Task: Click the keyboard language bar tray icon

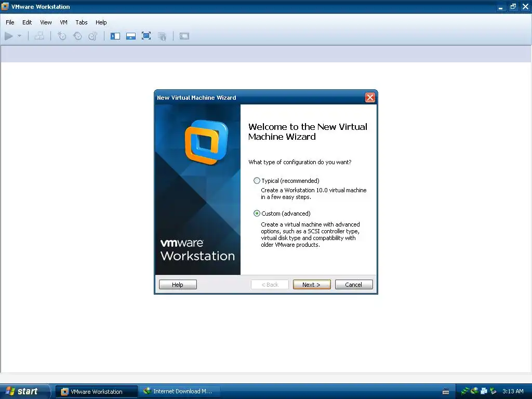Action: 446,392
